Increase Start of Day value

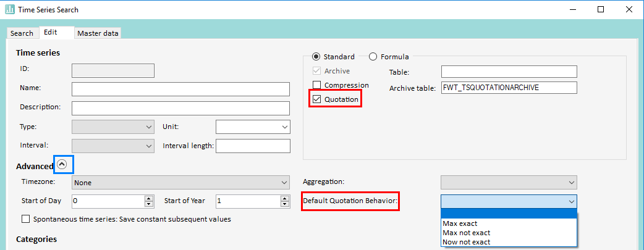click(148, 198)
